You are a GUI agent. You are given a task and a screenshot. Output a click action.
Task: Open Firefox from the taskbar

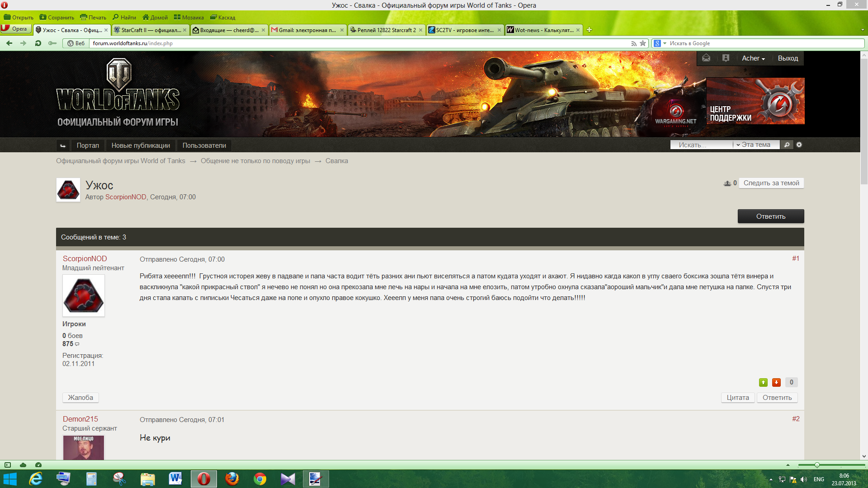pos(232,479)
